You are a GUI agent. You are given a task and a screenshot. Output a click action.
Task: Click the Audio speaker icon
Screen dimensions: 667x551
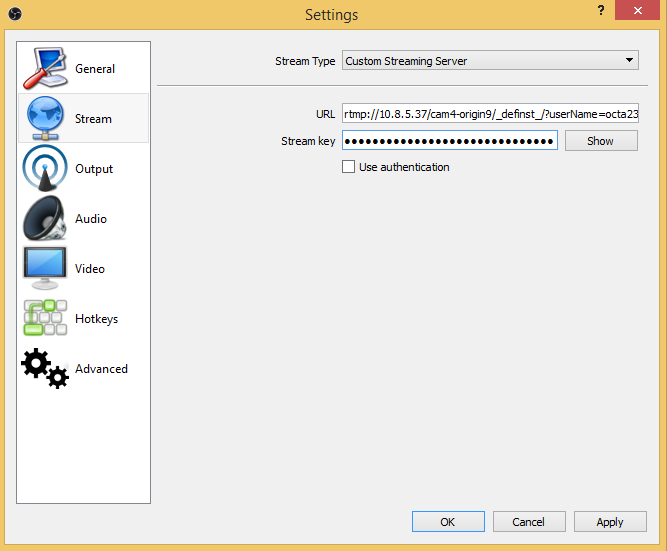click(x=44, y=218)
